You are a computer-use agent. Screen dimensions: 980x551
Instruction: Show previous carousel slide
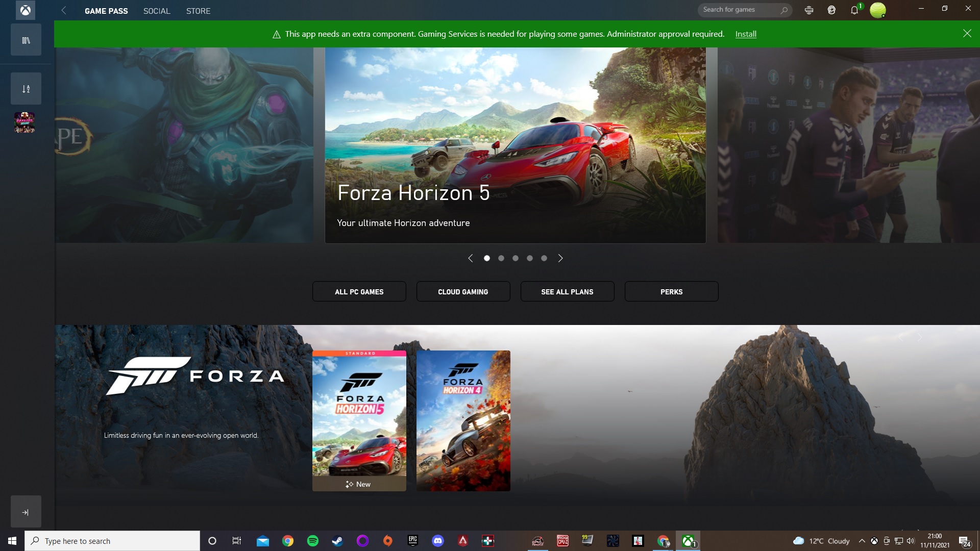pyautogui.click(x=471, y=258)
